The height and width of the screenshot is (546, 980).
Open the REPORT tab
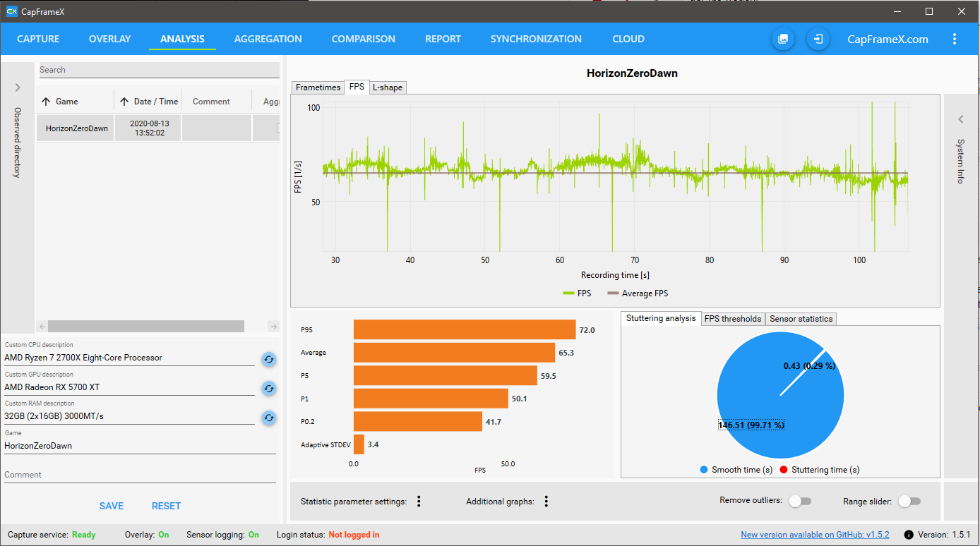point(443,39)
